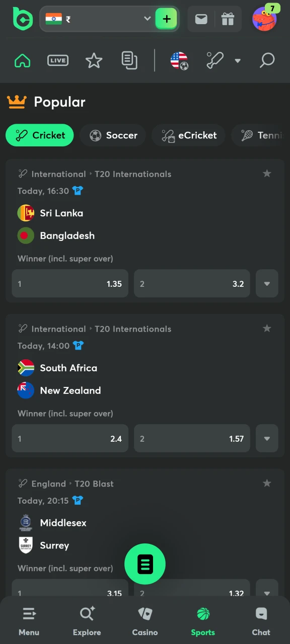Open the inbox envelope icon

point(201,19)
